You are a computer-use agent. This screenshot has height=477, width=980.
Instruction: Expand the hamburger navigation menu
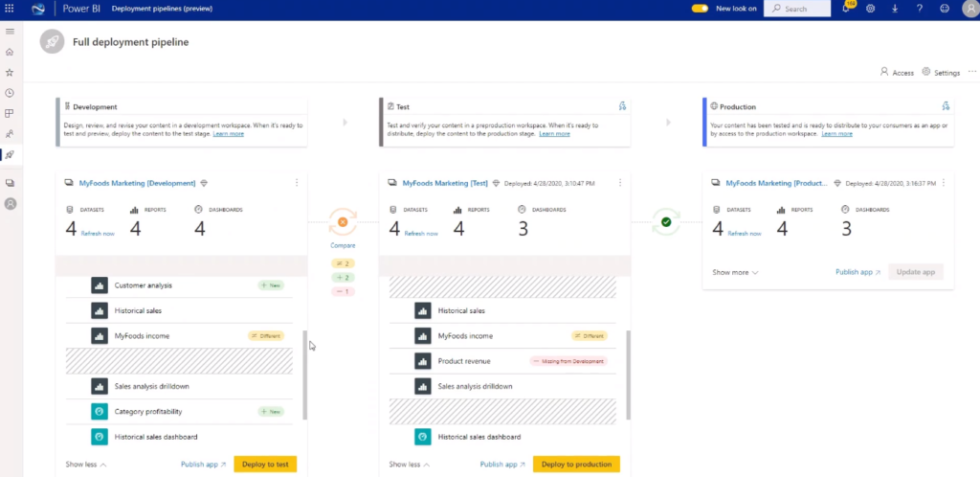pyautogui.click(x=10, y=31)
